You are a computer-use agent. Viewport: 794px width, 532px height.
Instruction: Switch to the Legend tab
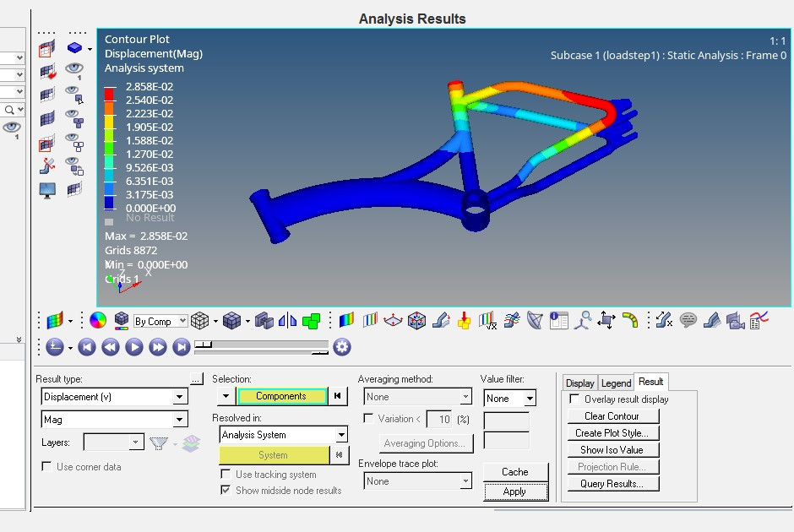[x=617, y=382]
